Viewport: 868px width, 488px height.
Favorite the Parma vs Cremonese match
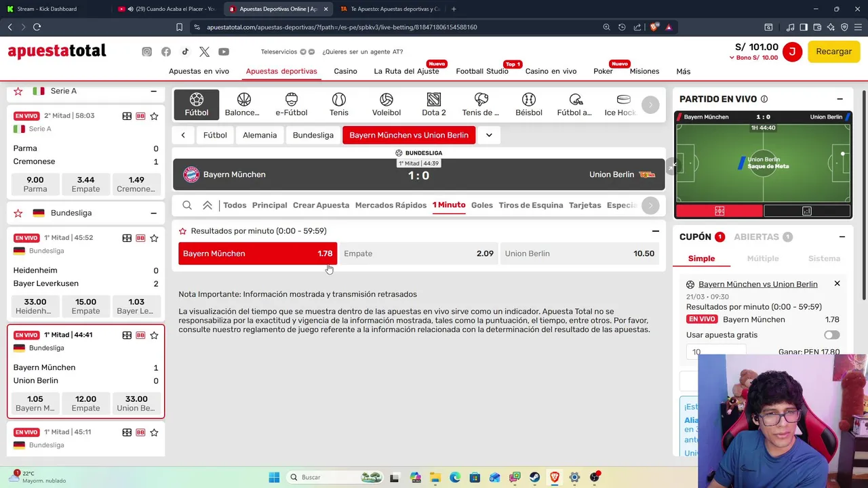(x=154, y=116)
